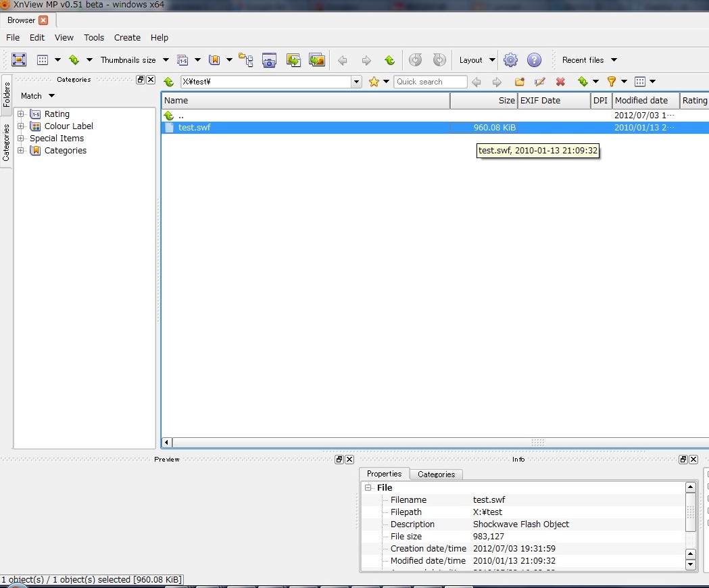Expand the Categories tree node
This screenshot has height=588, width=709.
coord(21,151)
